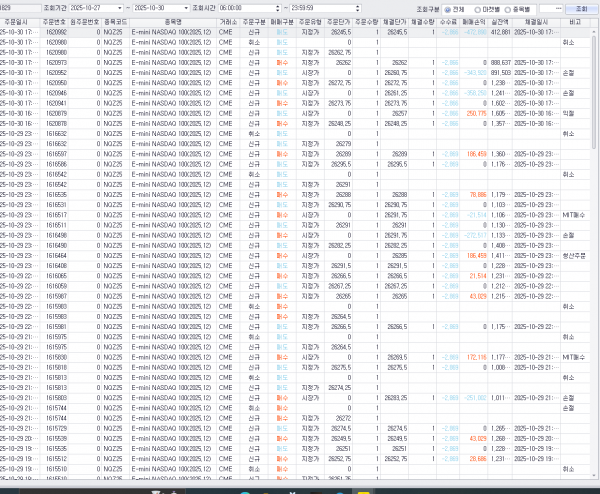Click the start time 06:00:00 spinner arrows
The image size is (600, 494).
pos(278,8)
